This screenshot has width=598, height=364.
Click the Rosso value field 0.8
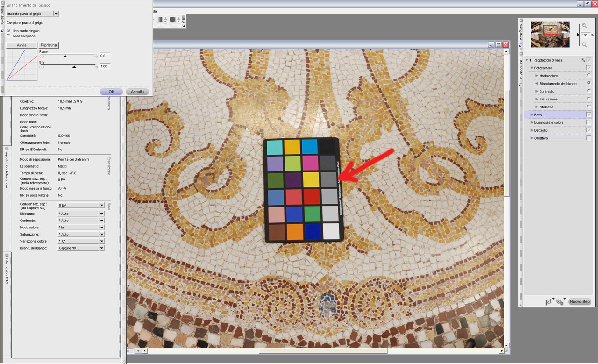coord(105,56)
